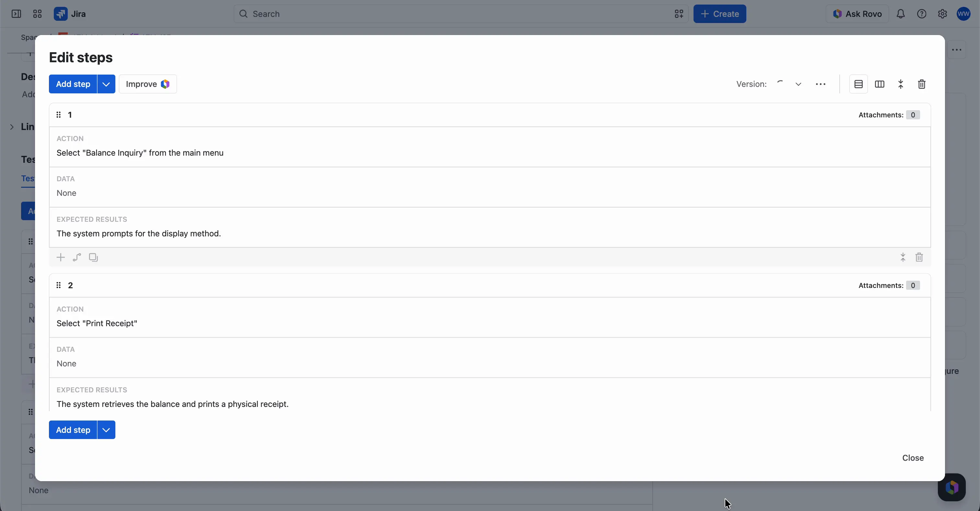The height and width of the screenshot is (511, 980).
Task: Switch to column layout view
Action: tap(880, 84)
